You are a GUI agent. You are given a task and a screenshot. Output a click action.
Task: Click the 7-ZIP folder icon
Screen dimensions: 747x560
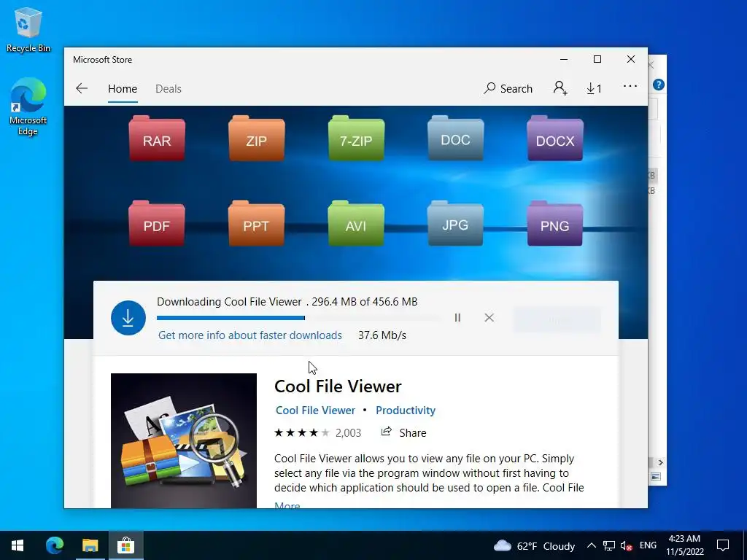356,138
